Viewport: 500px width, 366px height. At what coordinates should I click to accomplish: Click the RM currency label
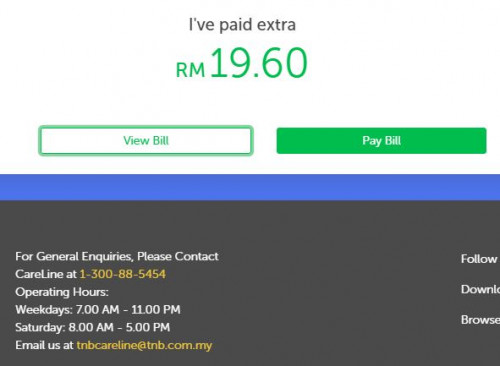click(190, 70)
